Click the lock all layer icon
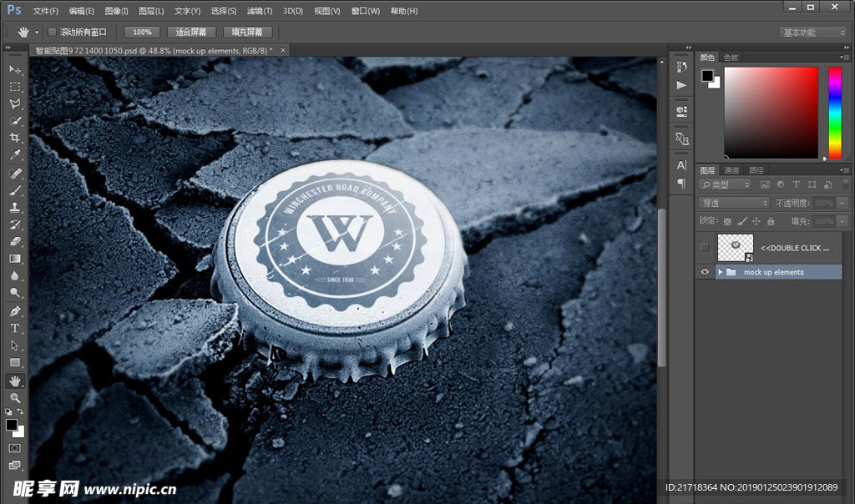This screenshot has height=504, width=855. pos(771,222)
